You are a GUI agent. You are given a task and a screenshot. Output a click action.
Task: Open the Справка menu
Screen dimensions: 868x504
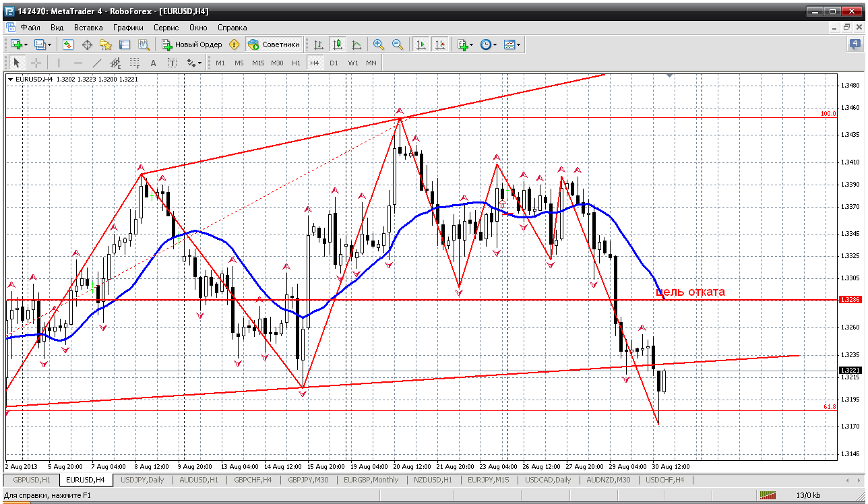(x=232, y=28)
